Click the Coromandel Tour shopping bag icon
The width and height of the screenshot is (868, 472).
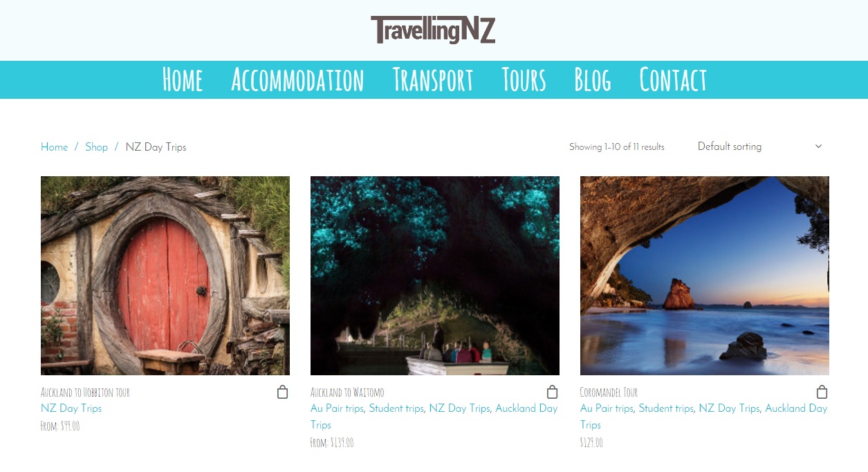pyautogui.click(x=822, y=392)
